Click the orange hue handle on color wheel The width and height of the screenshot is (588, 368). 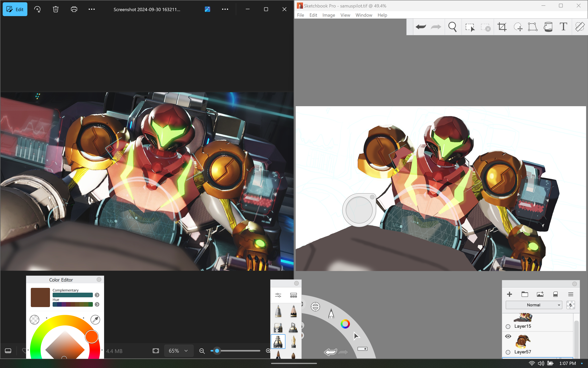(92, 337)
